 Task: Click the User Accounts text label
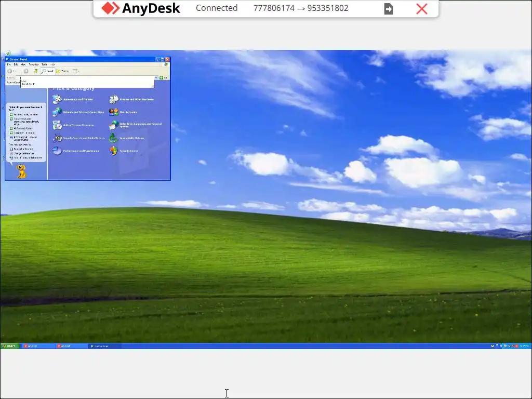tap(128, 112)
